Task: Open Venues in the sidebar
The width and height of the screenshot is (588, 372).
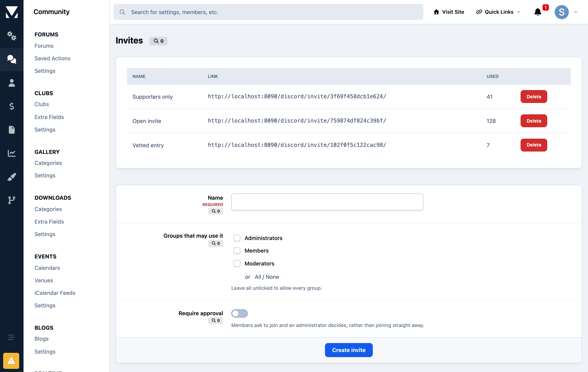Action: coord(44,280)
